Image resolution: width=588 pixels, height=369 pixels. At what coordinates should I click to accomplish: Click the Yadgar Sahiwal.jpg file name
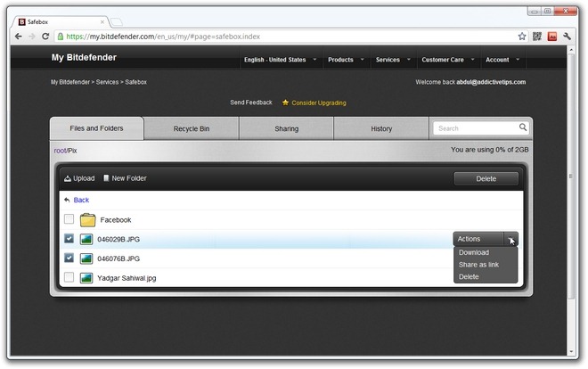[x=127, y=278]
